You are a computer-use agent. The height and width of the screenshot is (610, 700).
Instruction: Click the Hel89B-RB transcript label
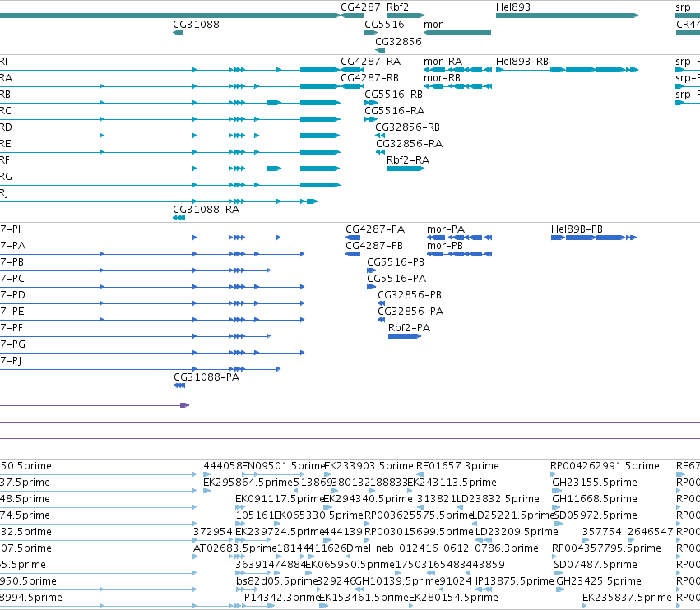coord(522,62)
